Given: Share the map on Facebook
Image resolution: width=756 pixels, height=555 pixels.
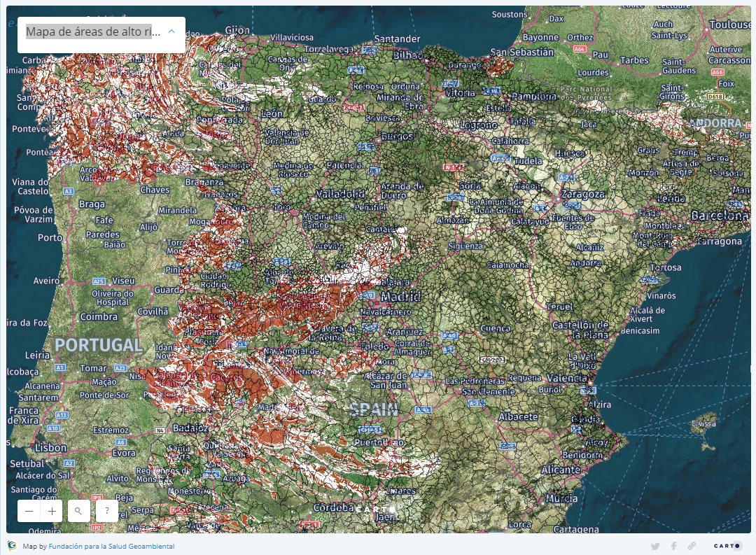Looking at the screenshot, I should pos(673,546).
